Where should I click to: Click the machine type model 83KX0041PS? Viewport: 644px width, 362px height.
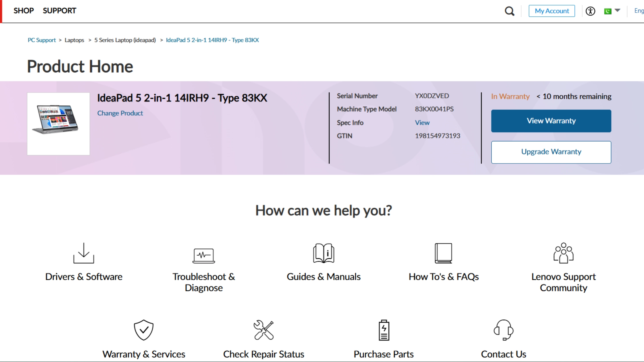[434, 109]
